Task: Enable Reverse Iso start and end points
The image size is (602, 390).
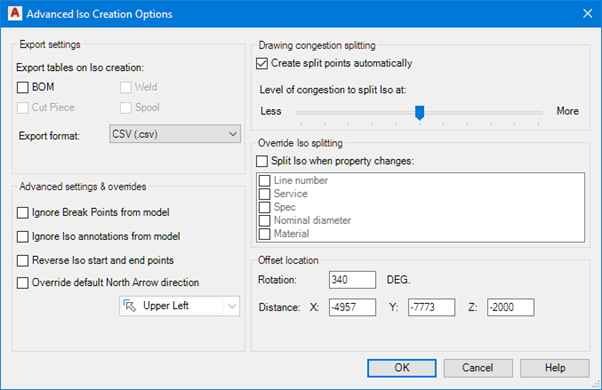Action: (x=23, y=261)
